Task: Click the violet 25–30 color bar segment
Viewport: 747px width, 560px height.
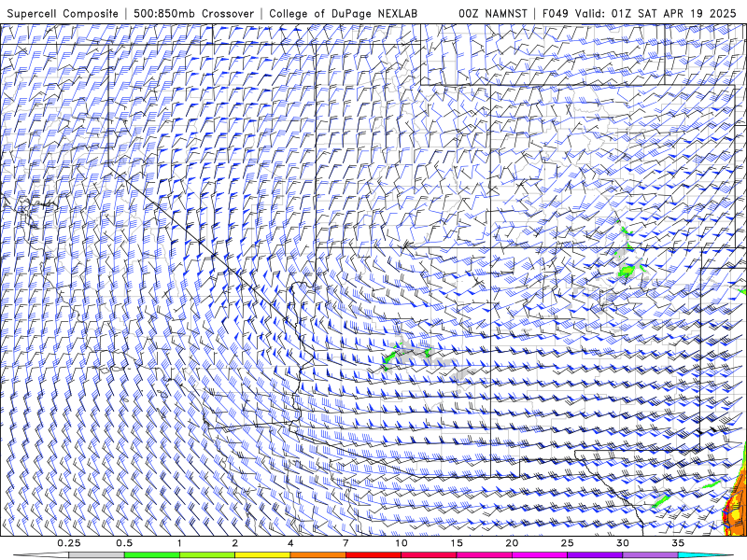Action: point(595,555)
